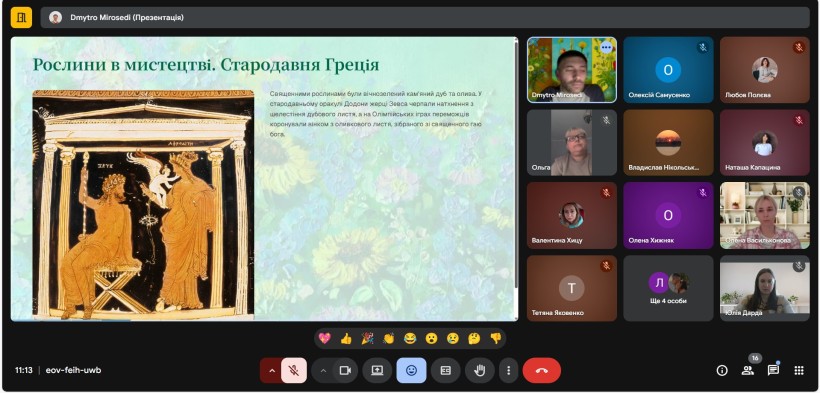
Task: Turn on the camera
Action: coord(345,370)
